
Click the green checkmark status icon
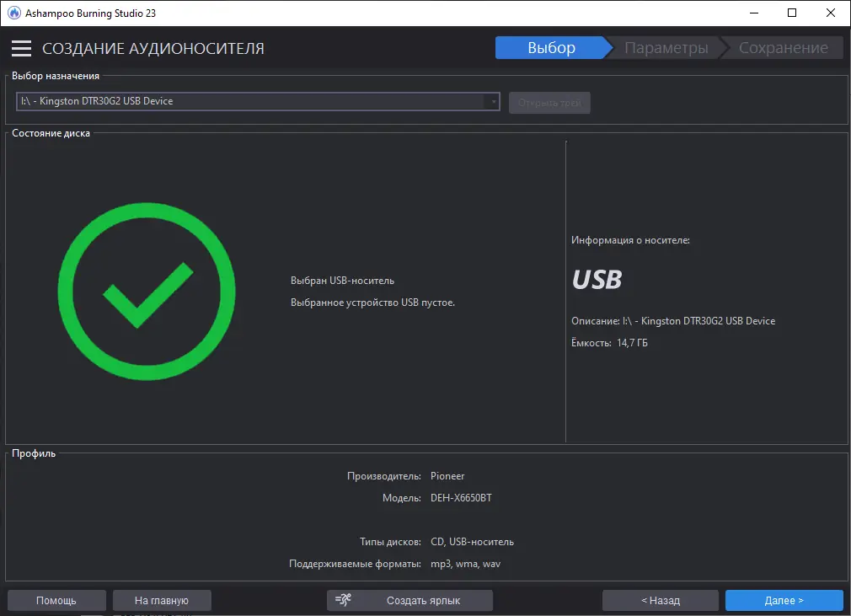pos(147,292)
